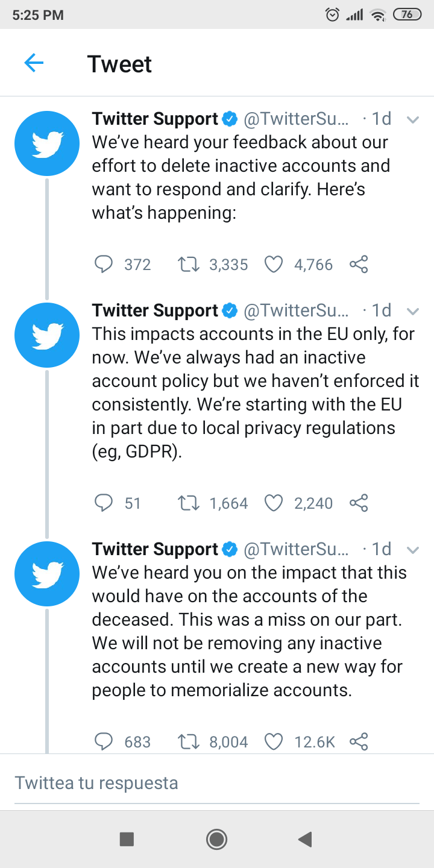Like the tweet with 4,766 likes
The height and width of the screenshot is (868, 434).
[274, 264]
